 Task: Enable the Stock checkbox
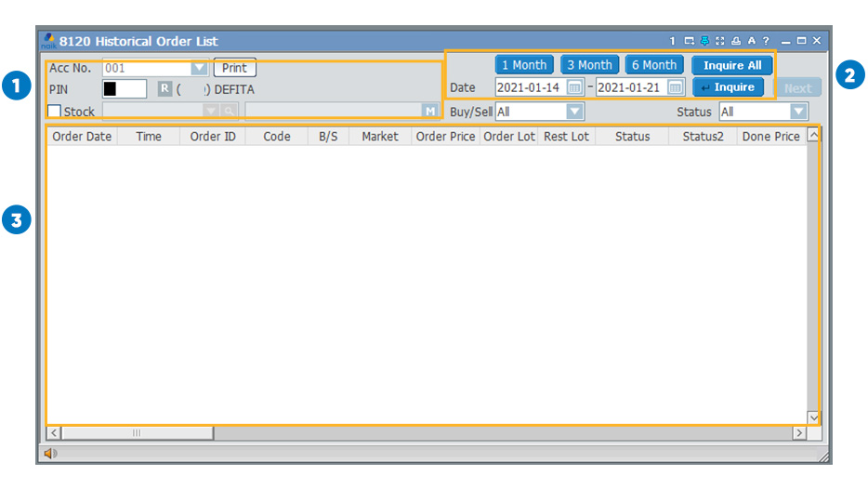tap(55, 112)
